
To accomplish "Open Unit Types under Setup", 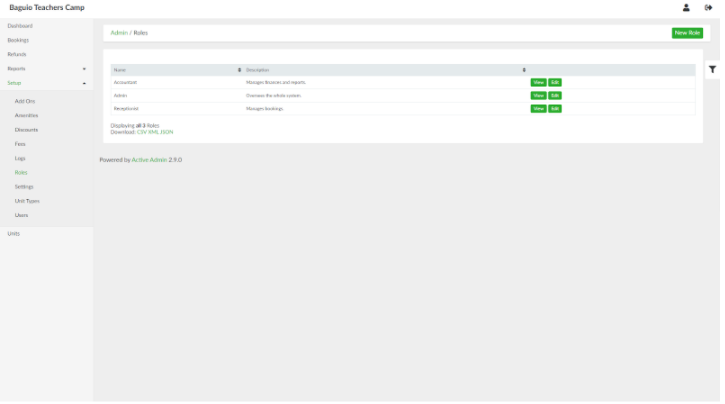I will [x=27, y=201].
